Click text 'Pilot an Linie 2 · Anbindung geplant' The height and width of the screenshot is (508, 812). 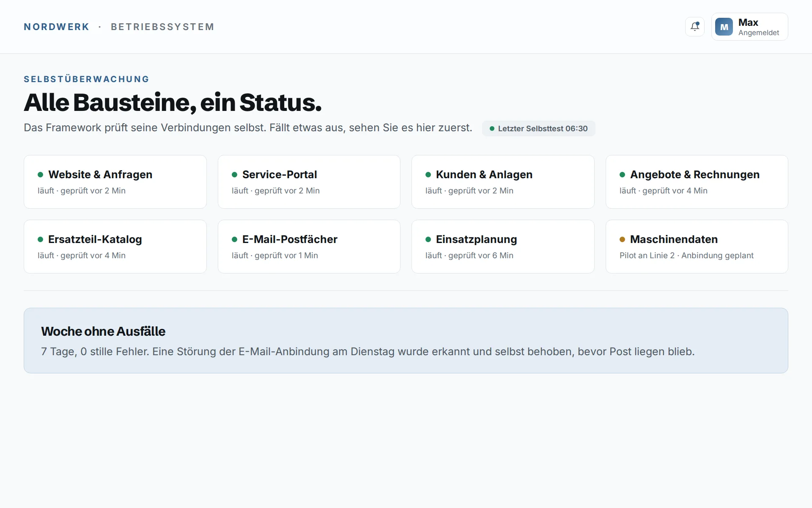point(686,255)
